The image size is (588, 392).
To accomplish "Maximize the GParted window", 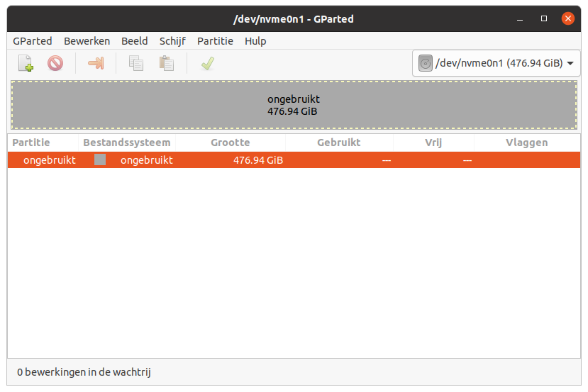I will point(544,18).
